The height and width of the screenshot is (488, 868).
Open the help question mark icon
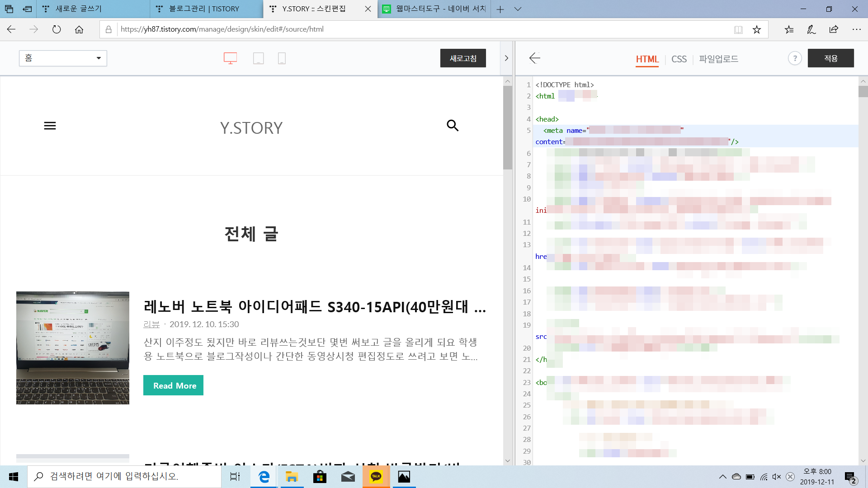coord(795,58)
